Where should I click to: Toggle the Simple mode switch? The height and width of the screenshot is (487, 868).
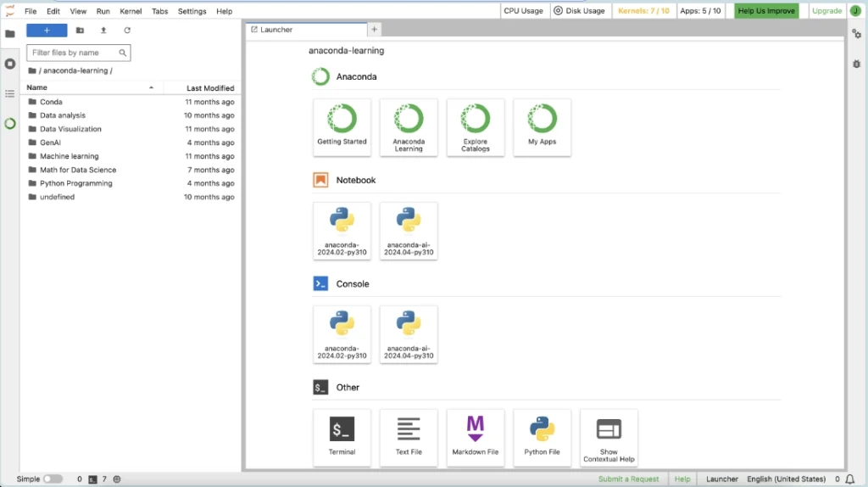(53, 479)
